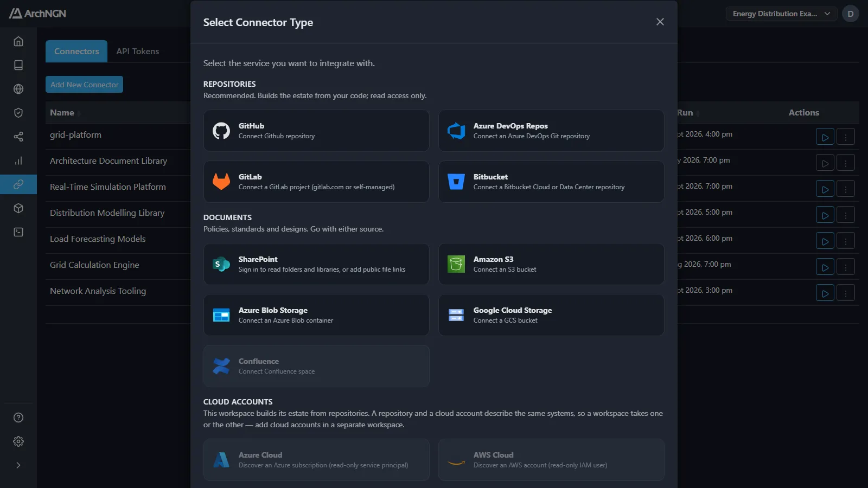Open the globe icon in sidebar
The height and width of the screenshot is (488, 868).
[x=18, y=89]
